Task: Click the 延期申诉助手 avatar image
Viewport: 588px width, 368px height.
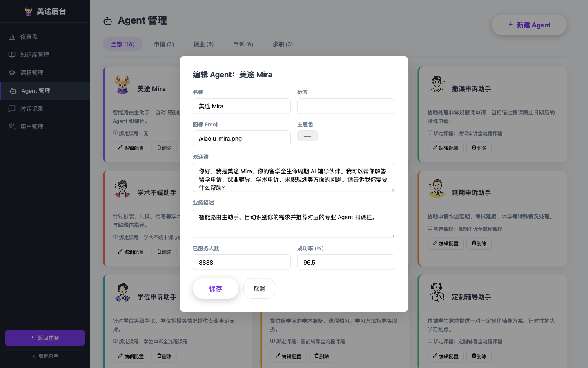Action: pos(437,189)
